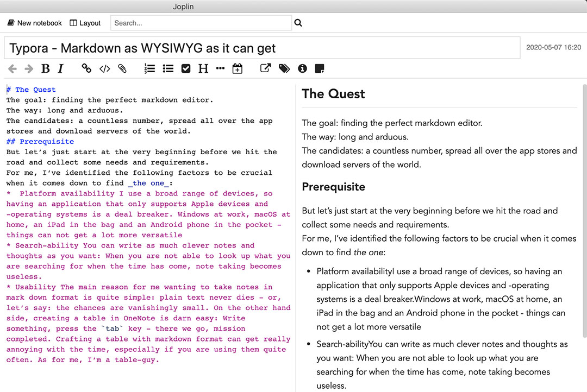Click '_the one_' emphasized text in editor
587x392 pixels.
click(x=148, y=183)
